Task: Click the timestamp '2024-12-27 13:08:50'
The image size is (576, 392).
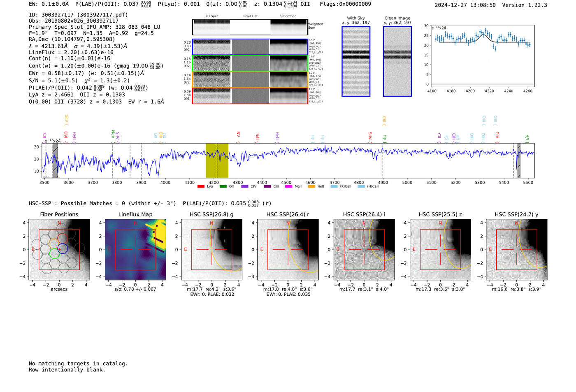Action: point(465,5)
